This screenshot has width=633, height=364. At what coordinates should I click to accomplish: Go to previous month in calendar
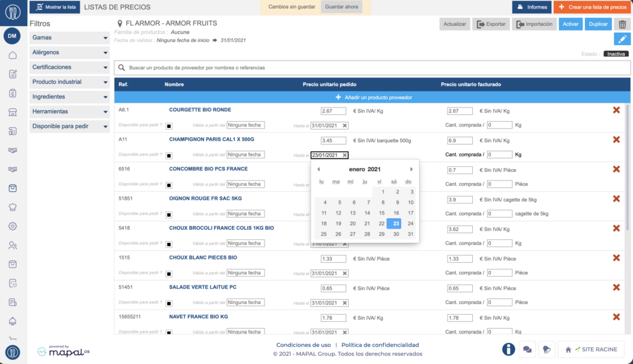point(318,169)
